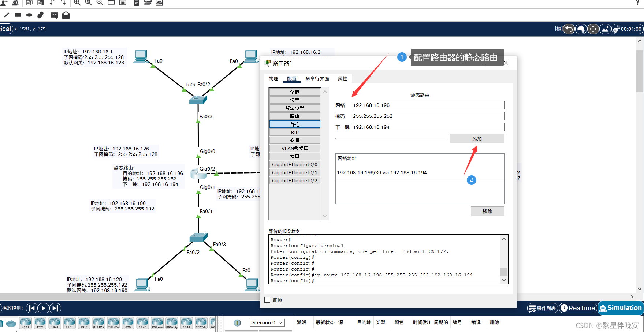Select GigabitEthernet0/1 interface

click(x=295, y=173)
